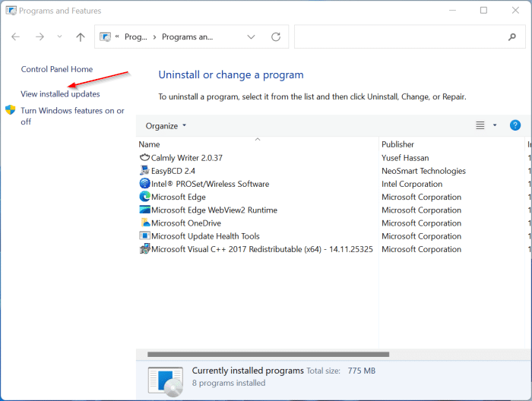Refresh the Programs and Features list
This screenshot has width=532, height=401.
[276, 36]
